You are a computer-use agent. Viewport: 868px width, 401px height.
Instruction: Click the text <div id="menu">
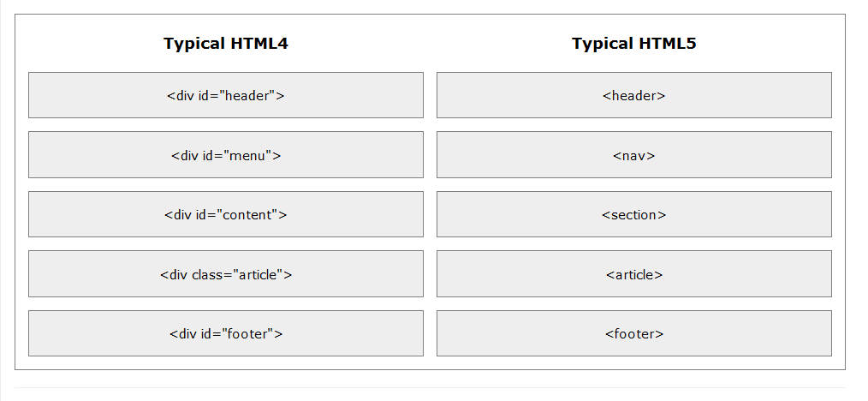pos(226,155)
